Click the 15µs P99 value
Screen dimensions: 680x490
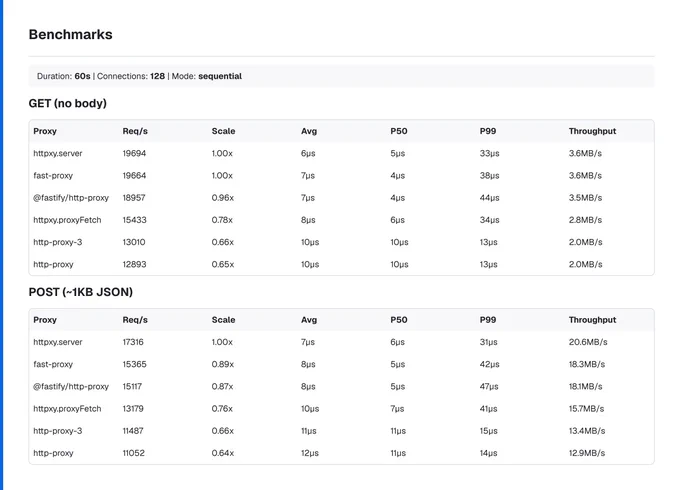[x=489, y=431]
